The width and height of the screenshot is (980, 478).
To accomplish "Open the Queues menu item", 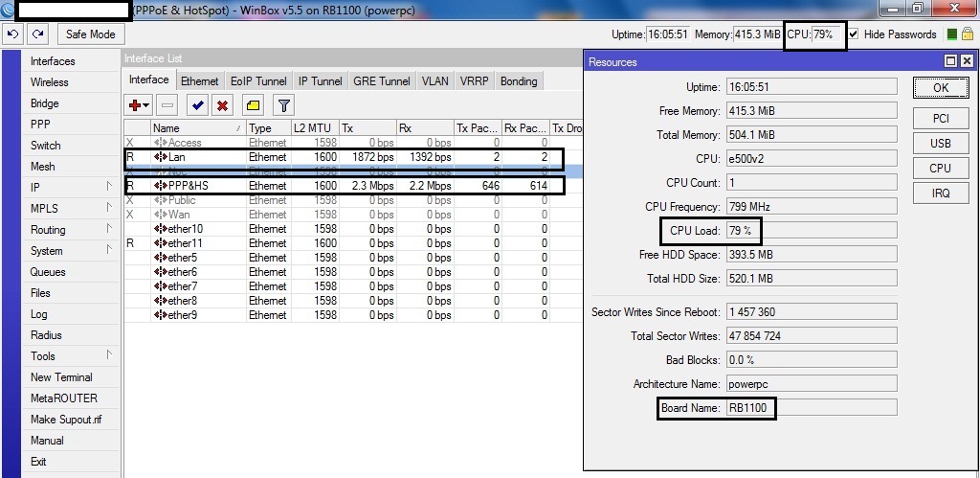I will coord(48,271).
